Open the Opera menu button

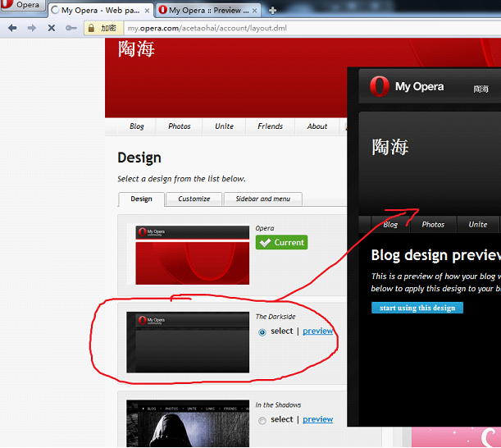pyautogui.click(x=22, y=5)
